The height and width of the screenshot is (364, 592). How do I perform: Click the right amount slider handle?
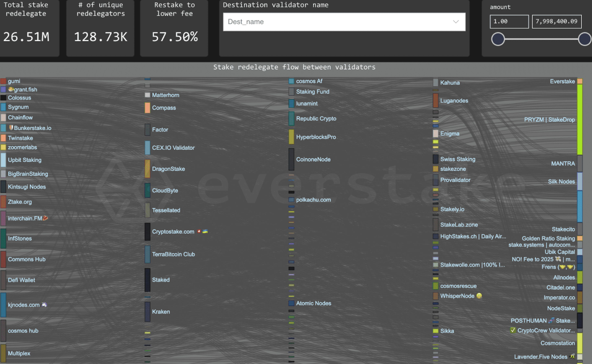pyautogui.click(x=584, y=39)
